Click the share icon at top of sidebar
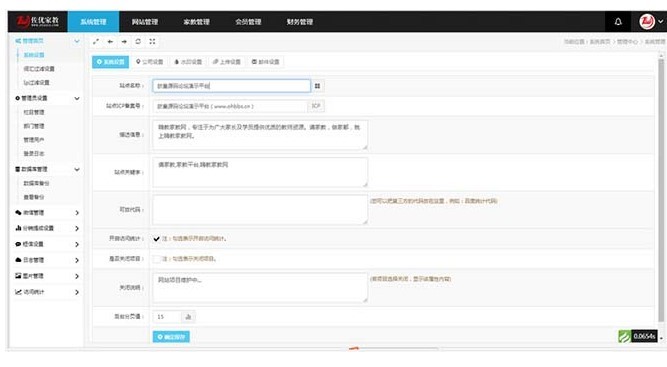The image size is (667, 367). 18,41
